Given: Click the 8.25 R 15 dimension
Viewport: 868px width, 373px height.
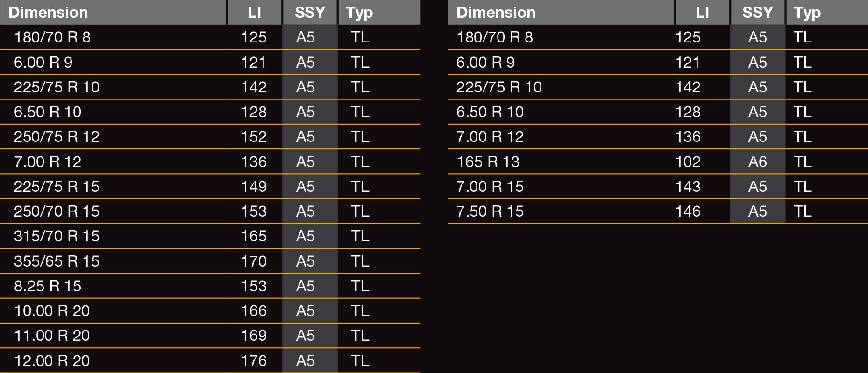Looking at the screenshot, I should point(48,286).
